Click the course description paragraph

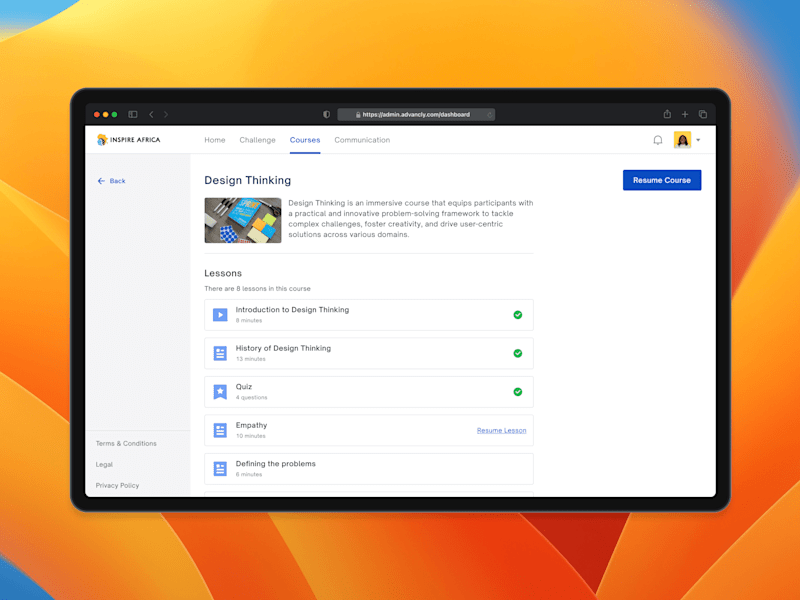click(x=411, y=219)
